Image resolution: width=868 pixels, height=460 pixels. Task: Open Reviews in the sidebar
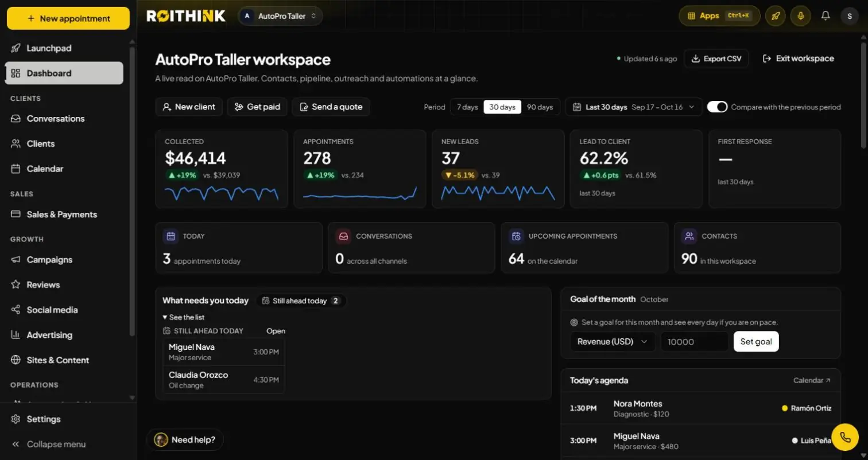point(64,285)
